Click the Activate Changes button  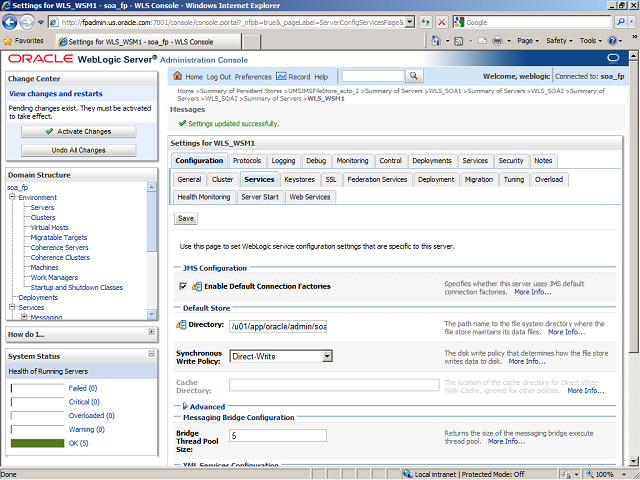pyautogui.click(x=78, y=131)
